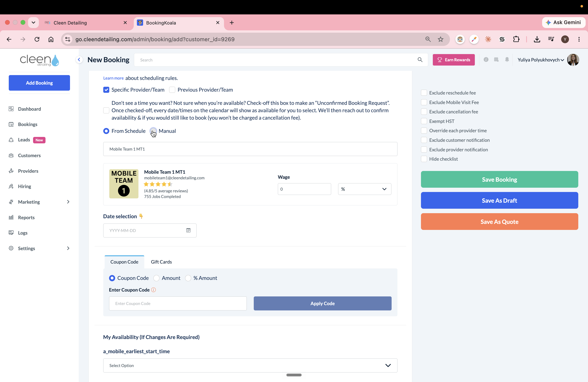Click the info circle icon in top bar
This screenshot has height=382, width=588.
click(x=486, y=60)
